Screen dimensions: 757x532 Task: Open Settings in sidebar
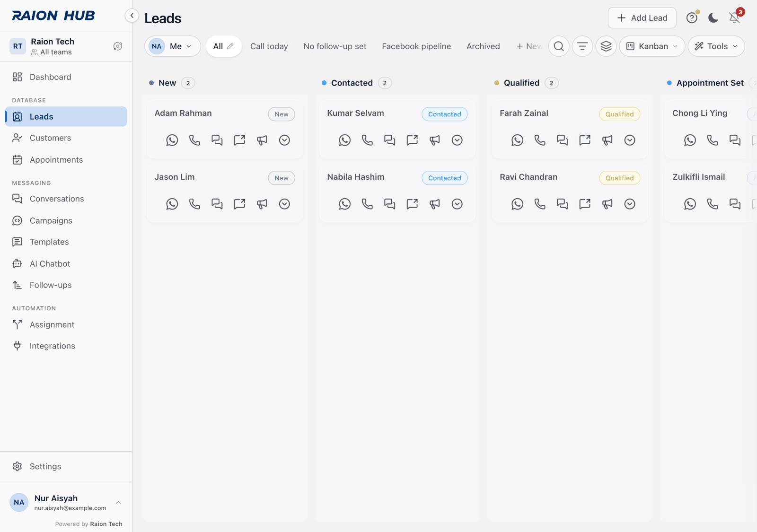[x=66, y=467]
